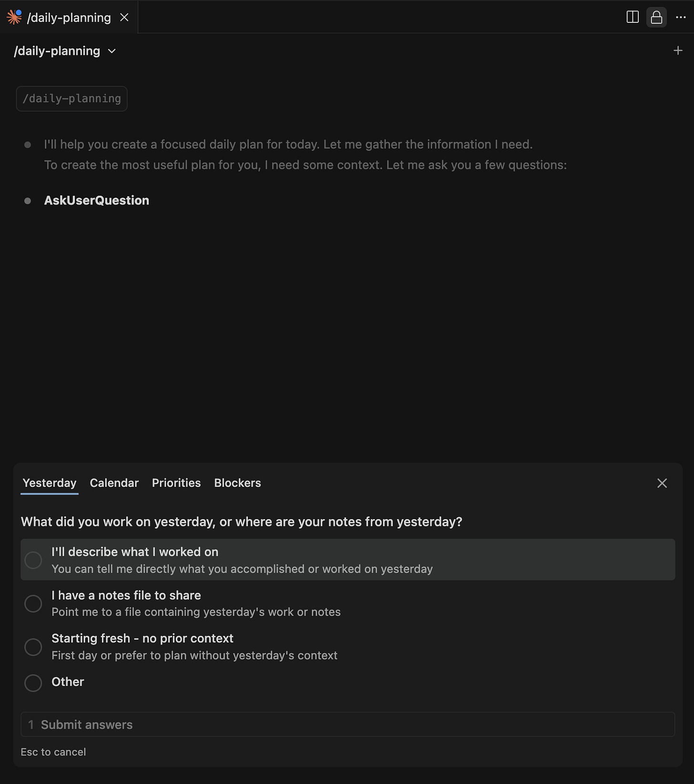Switch to the Calendar tab
Screen dimensions: 694x784
114,483
